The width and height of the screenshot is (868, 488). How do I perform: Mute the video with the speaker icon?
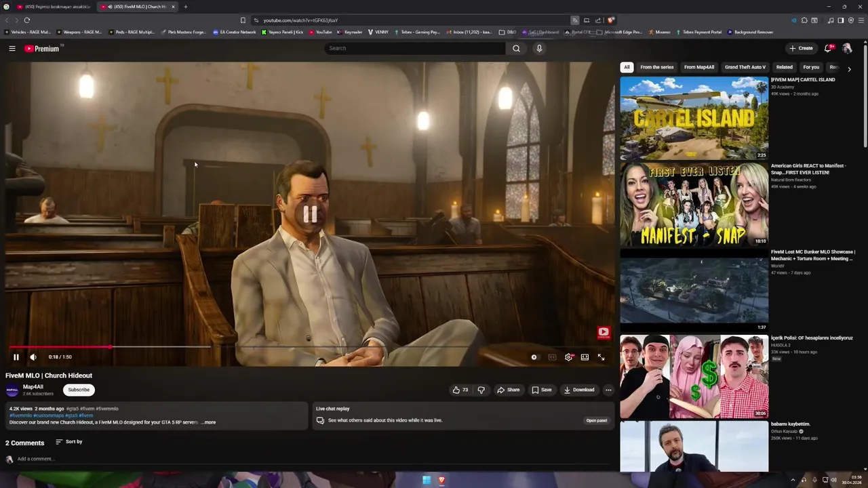click(x=33, y=357)
